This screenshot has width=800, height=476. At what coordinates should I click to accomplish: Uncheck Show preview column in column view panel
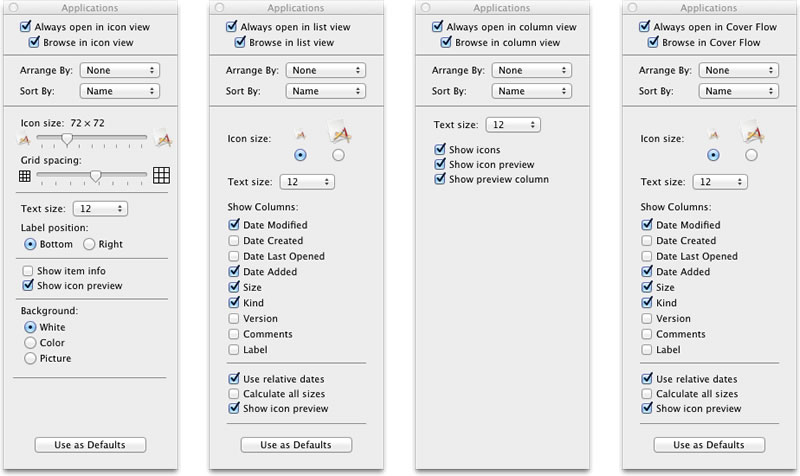(x=441, y=180)
